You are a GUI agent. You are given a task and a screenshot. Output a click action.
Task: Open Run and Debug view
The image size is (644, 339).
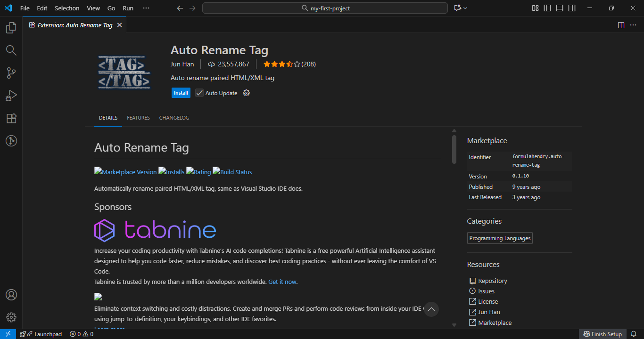(x=11, y=96)
